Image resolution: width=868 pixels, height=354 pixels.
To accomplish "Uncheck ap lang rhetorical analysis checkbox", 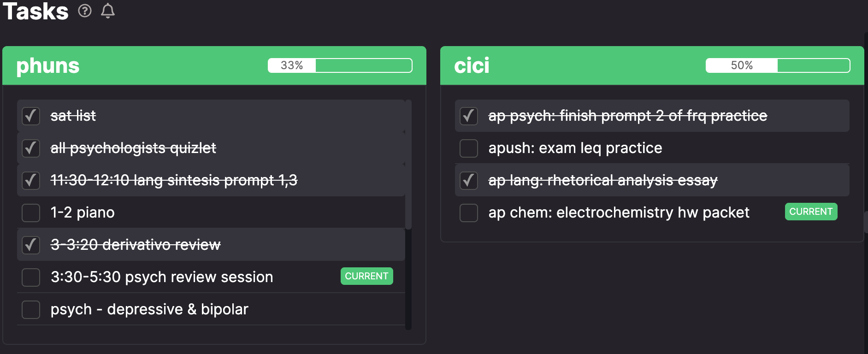I will [469, 180].
